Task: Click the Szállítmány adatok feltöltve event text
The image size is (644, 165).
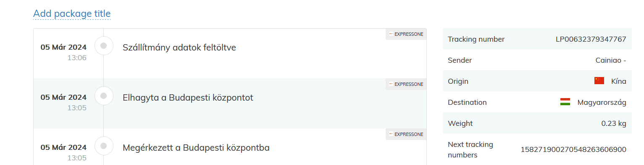Action: [x=179, y=48]
